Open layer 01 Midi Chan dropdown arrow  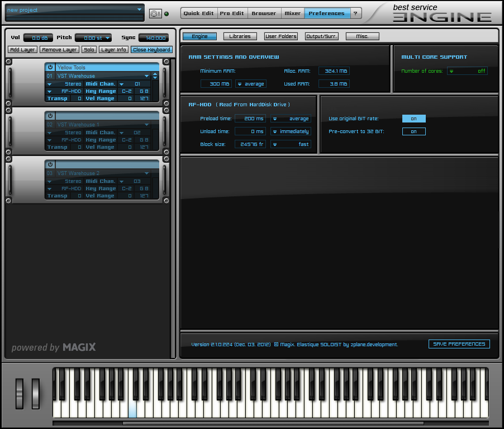tap(121, 84)
